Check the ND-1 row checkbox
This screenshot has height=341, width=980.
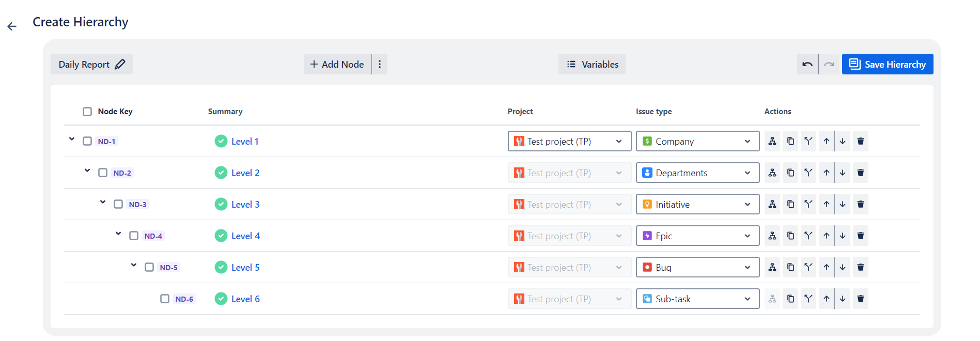pos(87,141)
